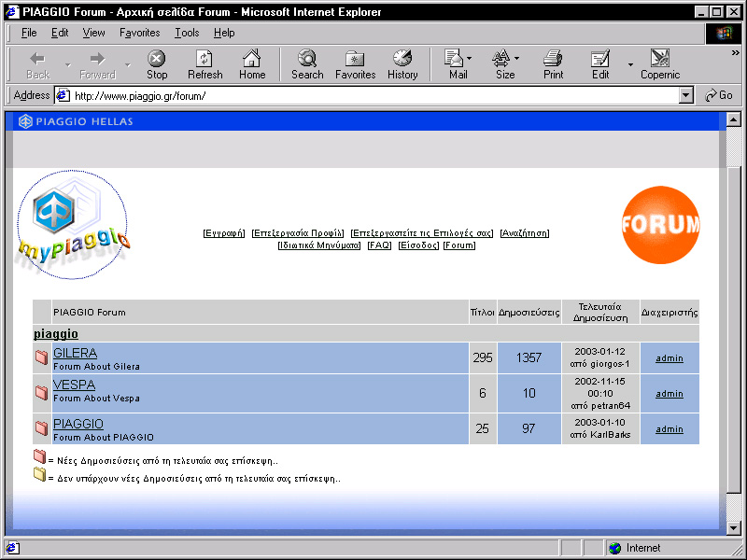Launch the Copernic toolbar button

(x=660, y=64)
